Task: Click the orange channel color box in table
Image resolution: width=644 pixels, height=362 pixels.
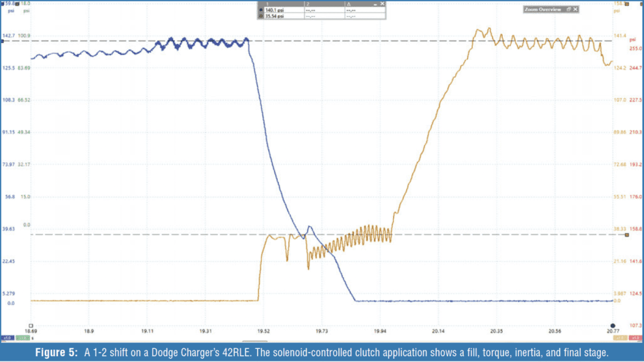Action: point(261,16)
